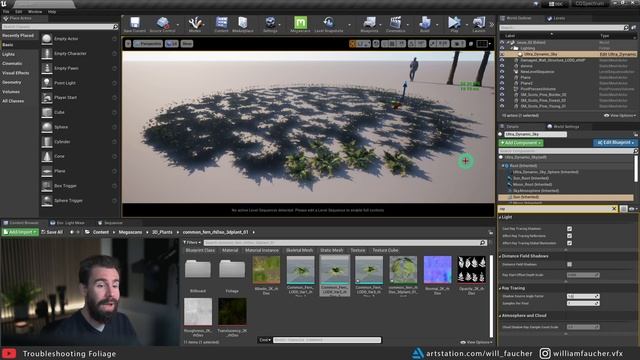
Task: Hide the Lighting folder in outliner
Action: [x=502, y=48]
